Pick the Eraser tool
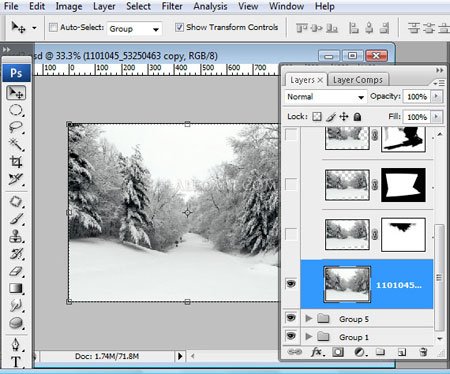The height and width of the screenshot is (374, 450). [x=16, y=271]
